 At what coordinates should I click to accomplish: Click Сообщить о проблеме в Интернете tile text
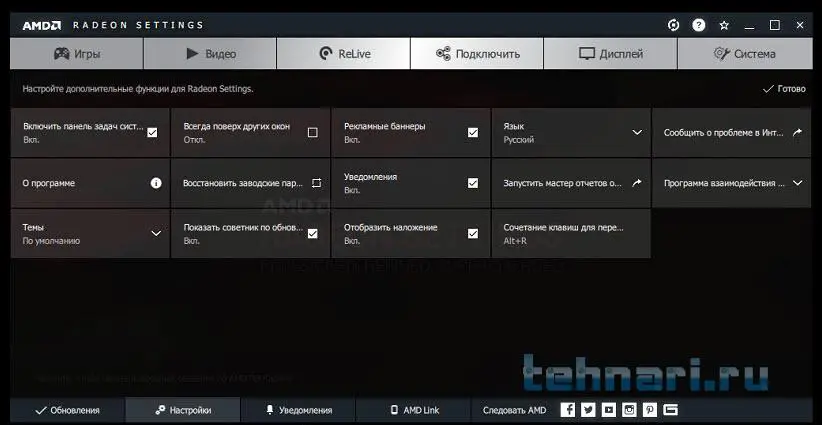tap(723, 133)
